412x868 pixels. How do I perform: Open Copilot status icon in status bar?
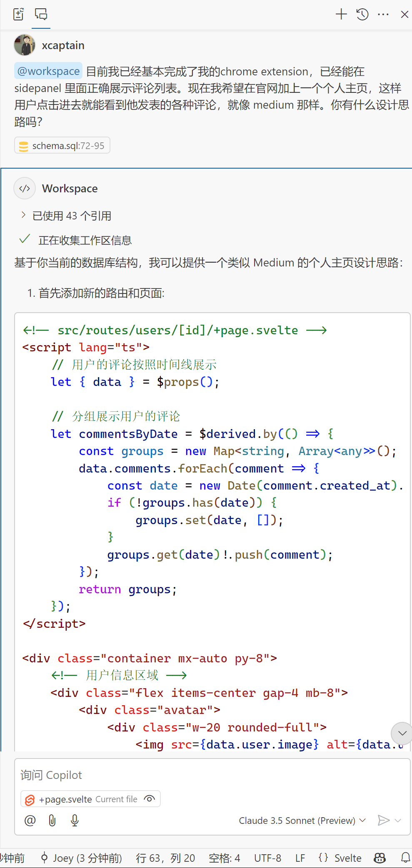(380, 858)
